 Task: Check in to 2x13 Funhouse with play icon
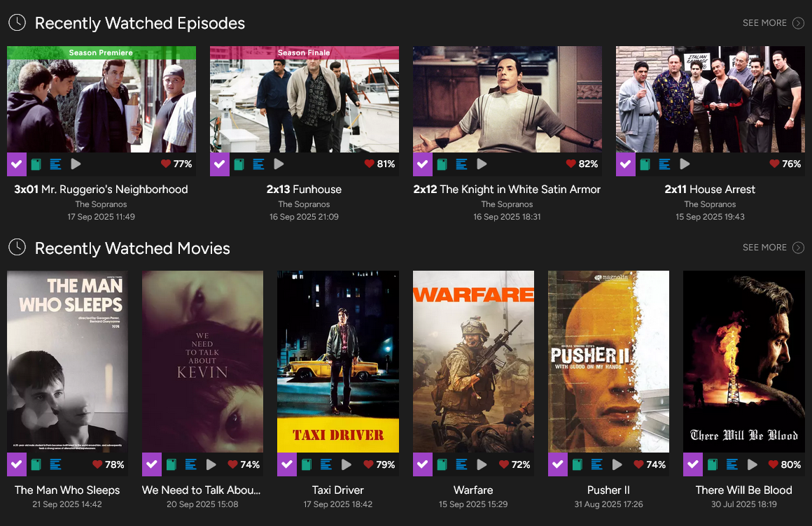[279, 164]
